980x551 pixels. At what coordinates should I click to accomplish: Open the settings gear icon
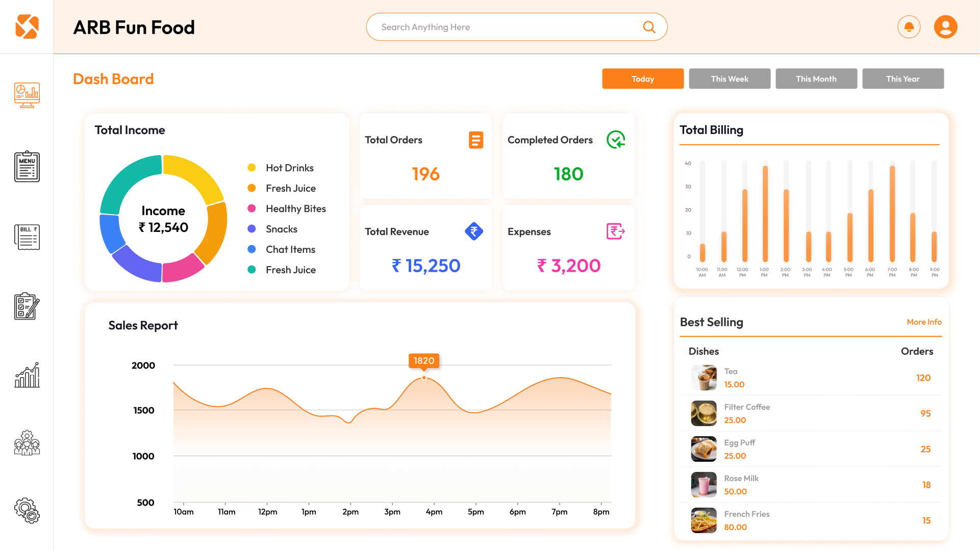click(27, 511)
